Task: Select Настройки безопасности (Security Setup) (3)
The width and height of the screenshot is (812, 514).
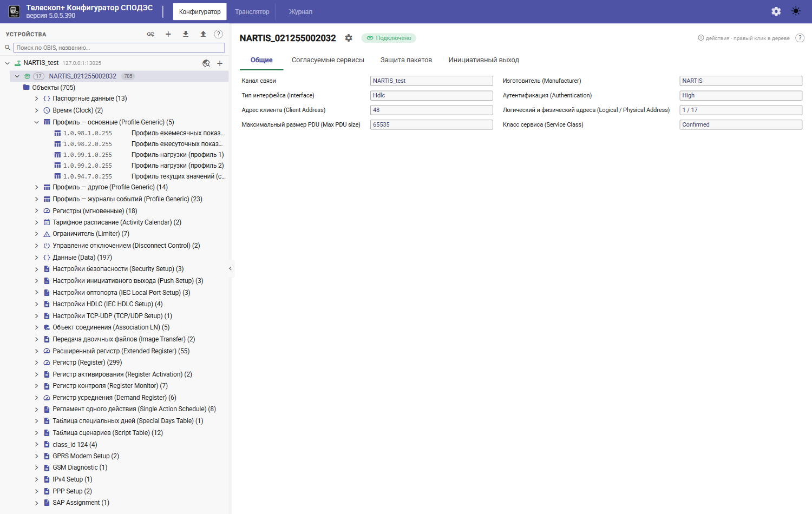Action: click(118, 269)
